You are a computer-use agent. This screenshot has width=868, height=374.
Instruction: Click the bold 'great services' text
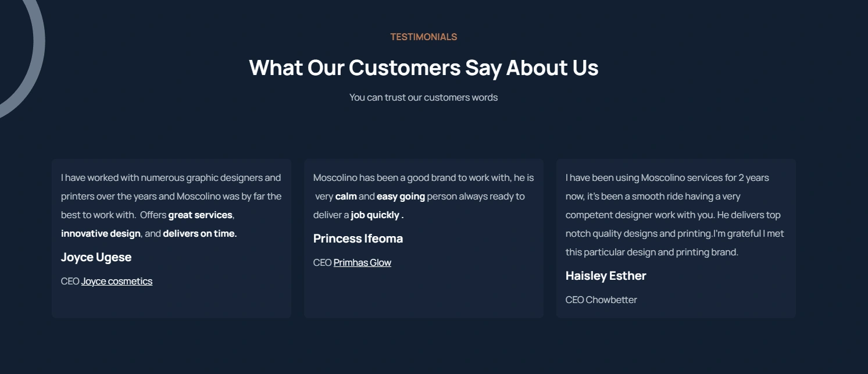click(x=200, y=215)
